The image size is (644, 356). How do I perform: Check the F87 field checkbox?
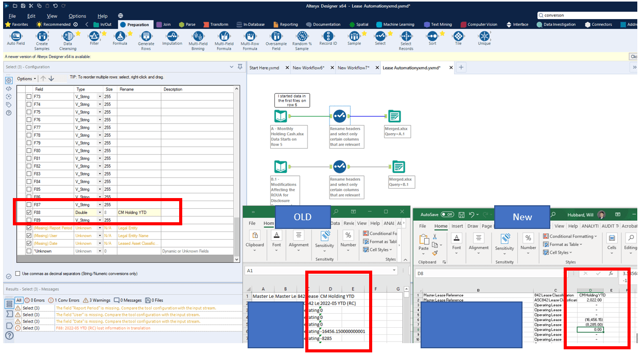(29, 204)
